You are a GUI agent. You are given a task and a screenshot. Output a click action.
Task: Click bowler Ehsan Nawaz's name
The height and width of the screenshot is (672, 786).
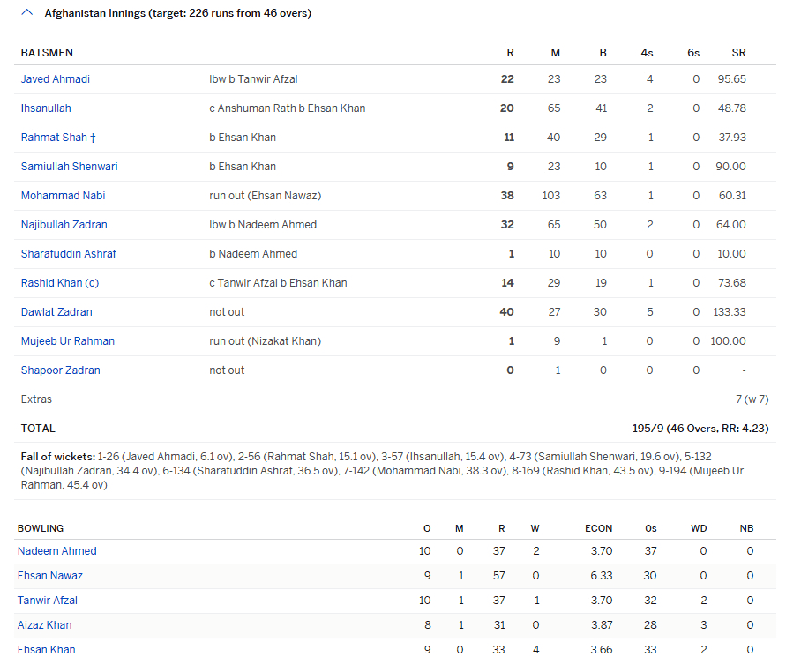[x=50, y=576]
